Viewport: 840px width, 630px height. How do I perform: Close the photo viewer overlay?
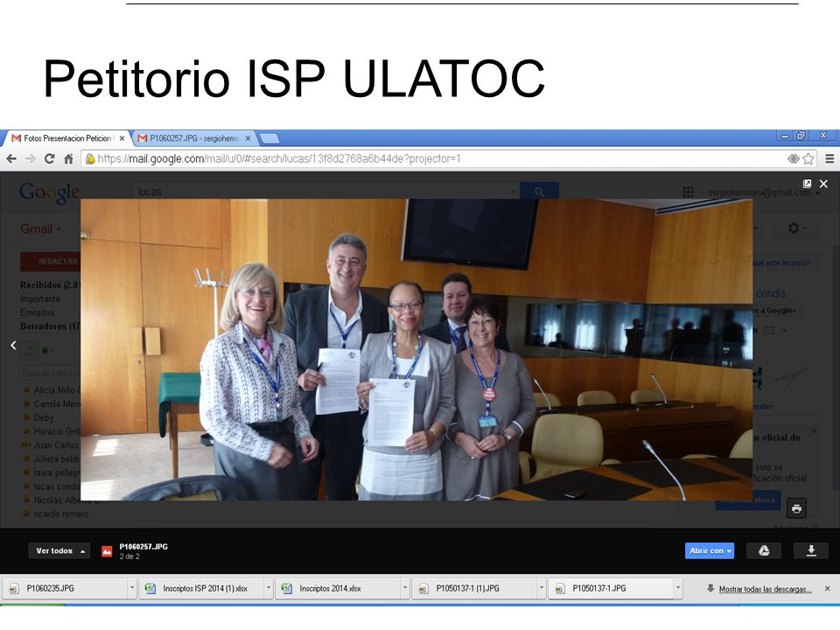tap(823, 184)
